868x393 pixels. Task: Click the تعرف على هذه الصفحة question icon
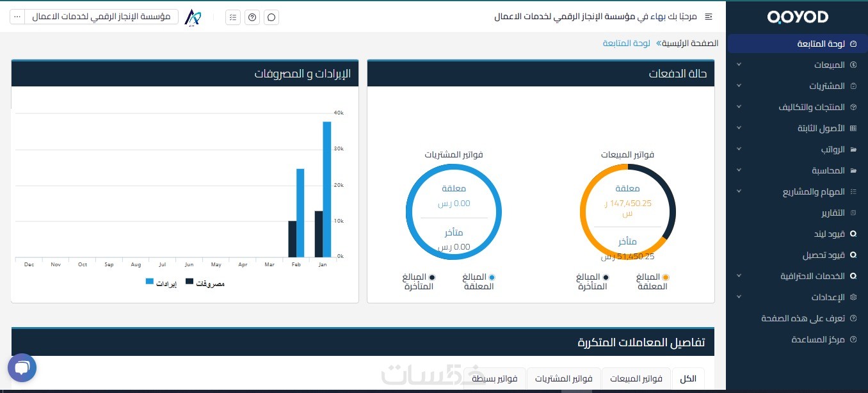[x=853, y=318]
